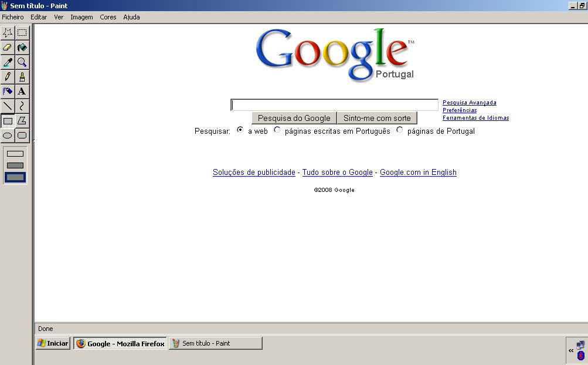Viewport: 588px width, 365px height.
Task: Click the Google Portugal logo
Action: [x=335, y=55]
